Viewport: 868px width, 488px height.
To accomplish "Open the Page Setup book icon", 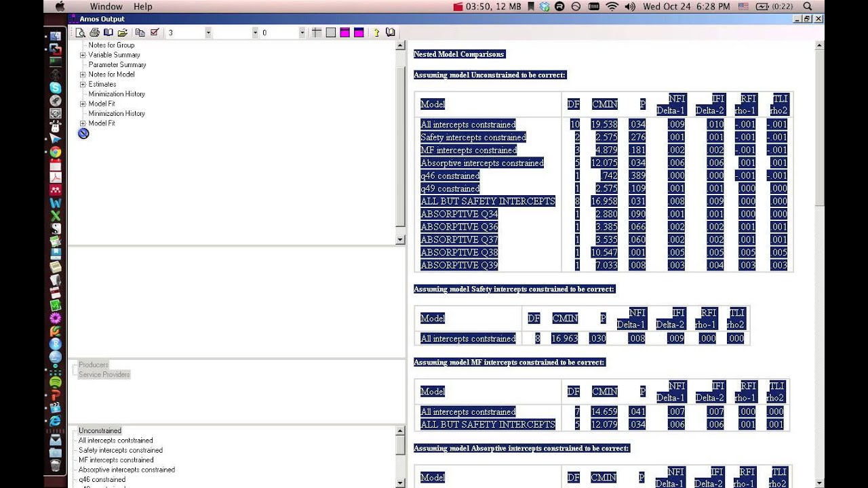I will coord(108,33).
